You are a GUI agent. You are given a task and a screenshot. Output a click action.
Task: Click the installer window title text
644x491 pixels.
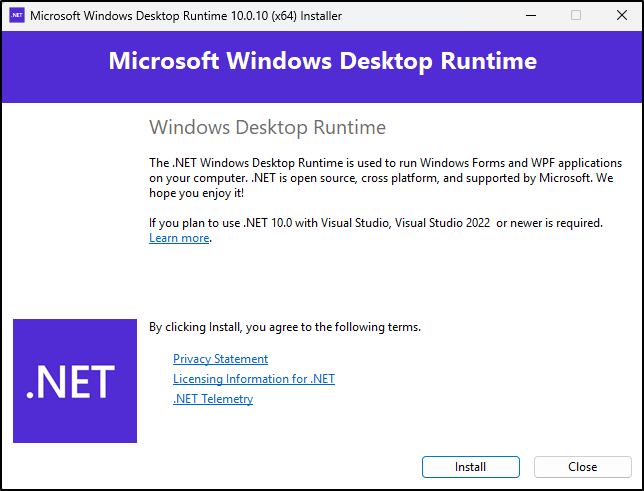point(186,16)
